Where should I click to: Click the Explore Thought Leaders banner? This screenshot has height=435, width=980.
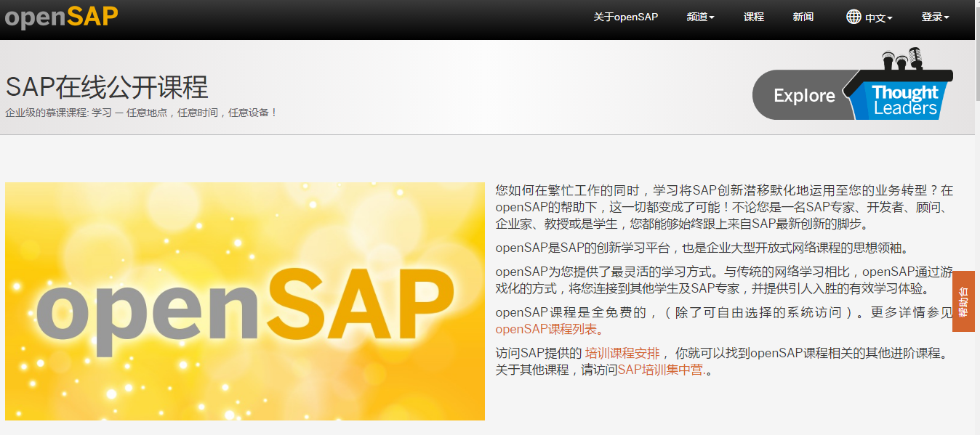853,84
